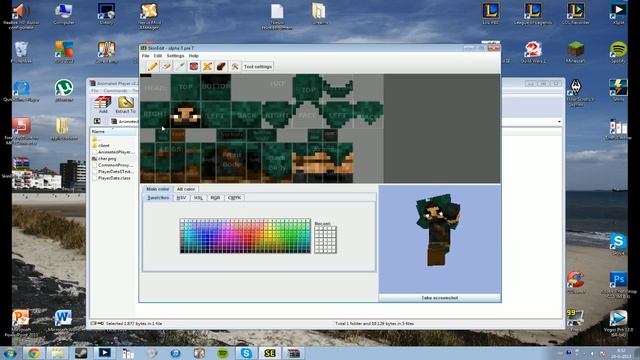
Task: Switch to the CMYK tab
Action: tap(234, 198)
